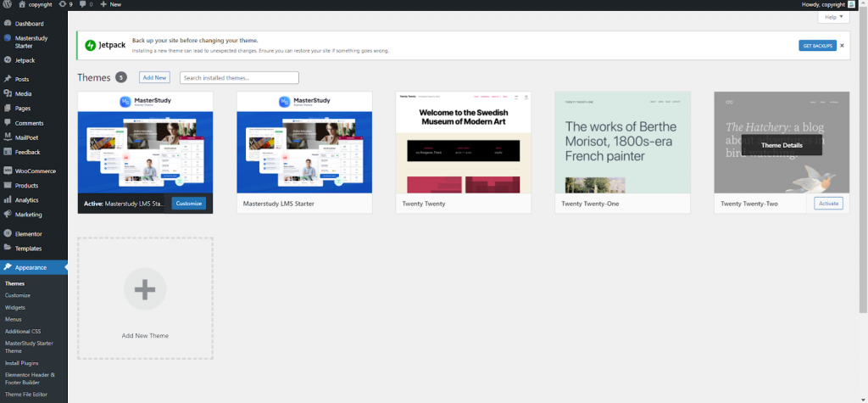868x403 pixels.
Task: Expand the Help dropdown tab
Action: click(834, 17)
